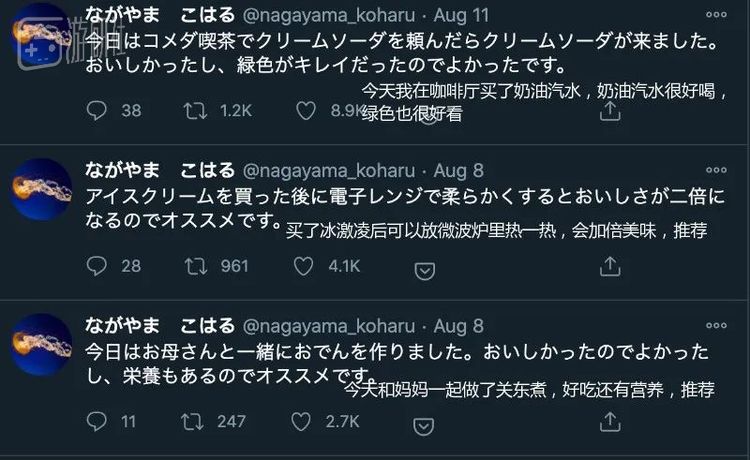Reply to the Aug 11 cream soda tweet

coord(96,111)
